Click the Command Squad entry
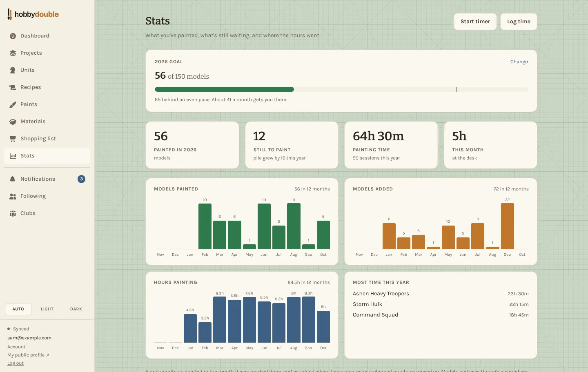The width and height of the screenshot is (588, 372). (441, 315)
